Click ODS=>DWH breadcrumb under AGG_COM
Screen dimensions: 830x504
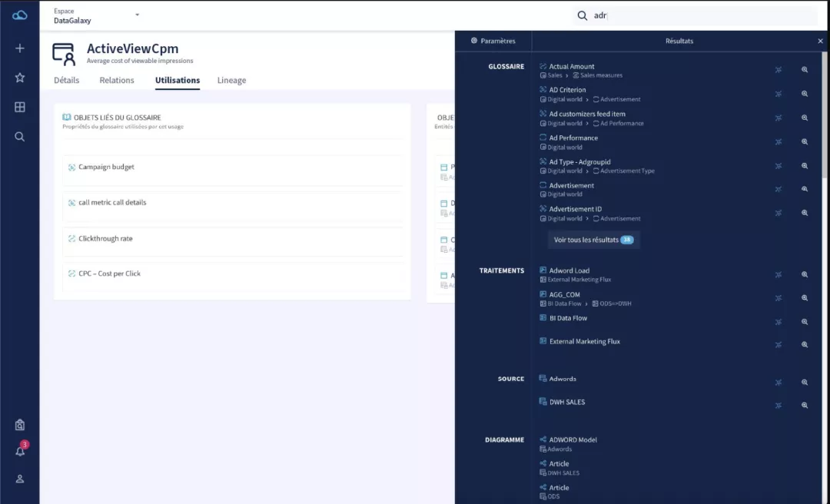(615, 303)
